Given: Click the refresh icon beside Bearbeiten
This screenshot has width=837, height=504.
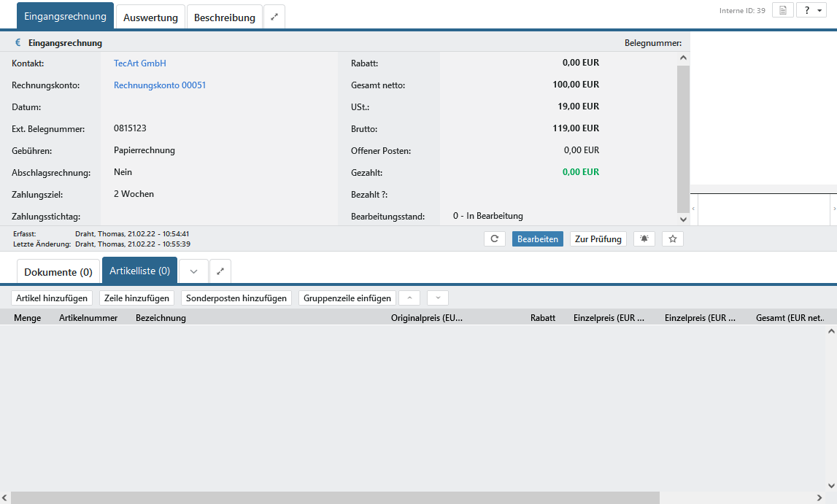Looking at the screenshot, I should pos(494,239).
